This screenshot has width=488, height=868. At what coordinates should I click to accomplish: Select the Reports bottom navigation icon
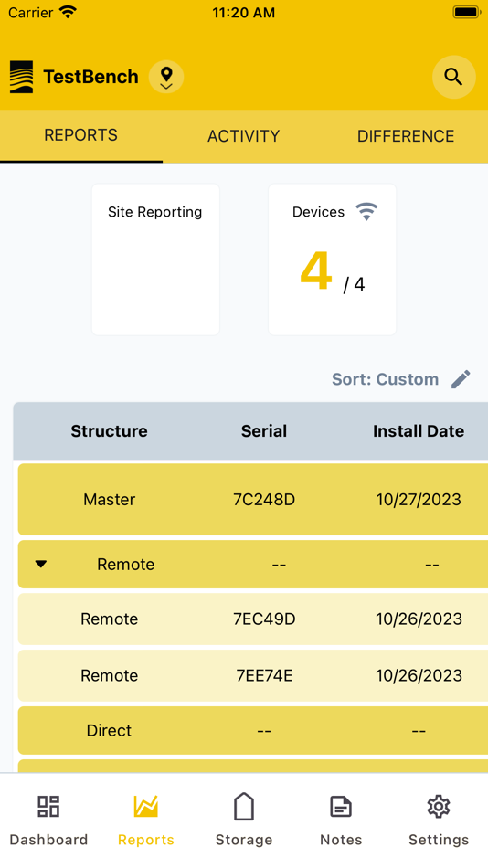click(146, 806)
